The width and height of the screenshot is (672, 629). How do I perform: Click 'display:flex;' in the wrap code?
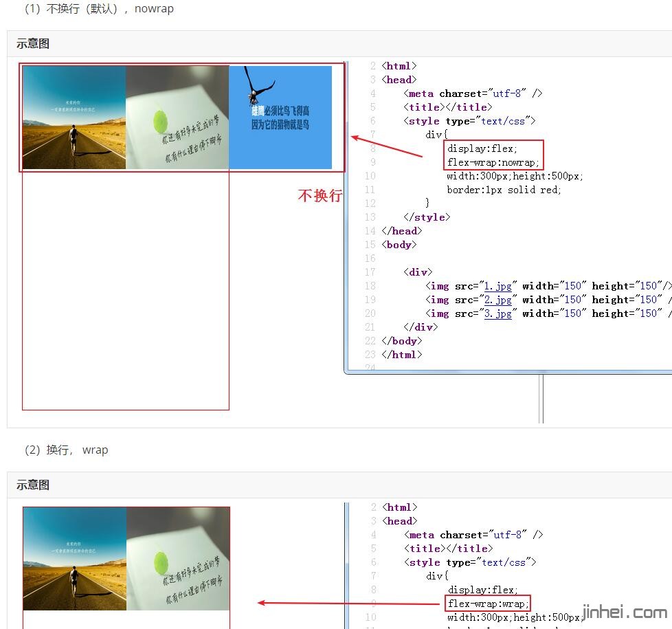pyautogui.click(x=483, y=590)
